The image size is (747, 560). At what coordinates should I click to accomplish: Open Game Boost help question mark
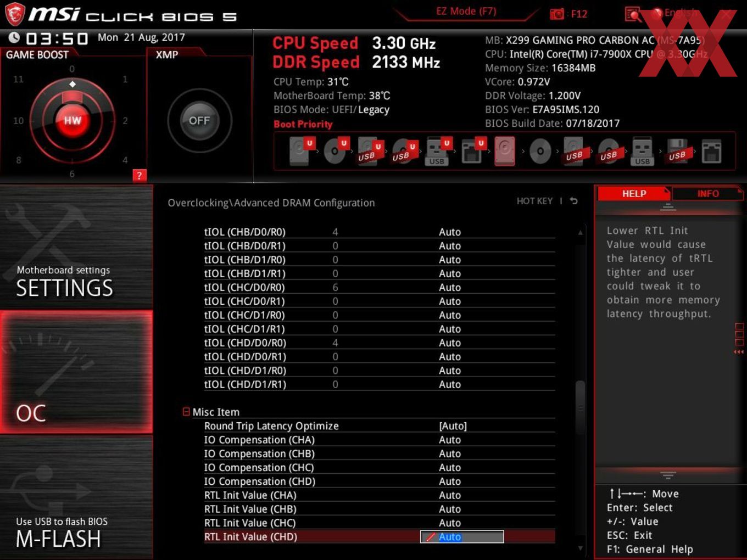pyautogui.click(x=140, y=175)
